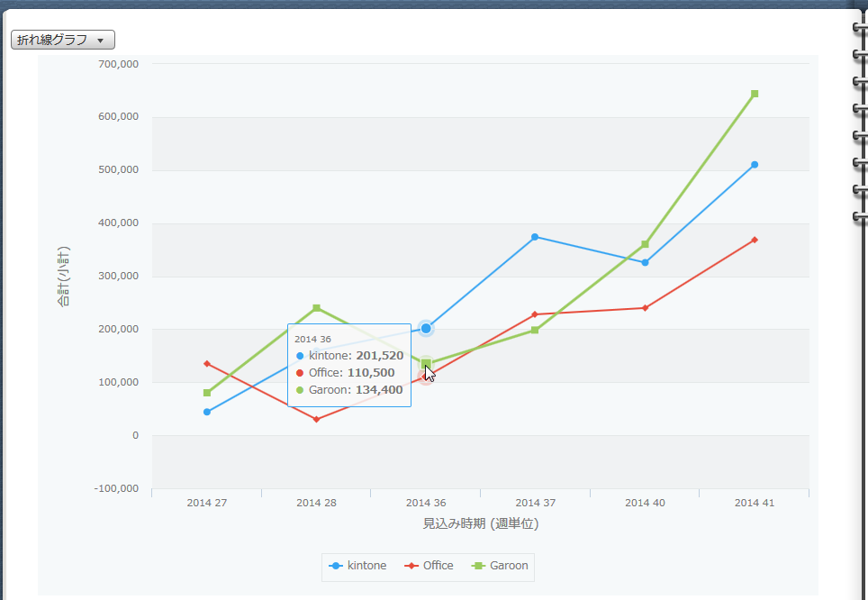Select the kintone data point at 2014 37
This screenshot has height=600, width=868.
(535, 237)
